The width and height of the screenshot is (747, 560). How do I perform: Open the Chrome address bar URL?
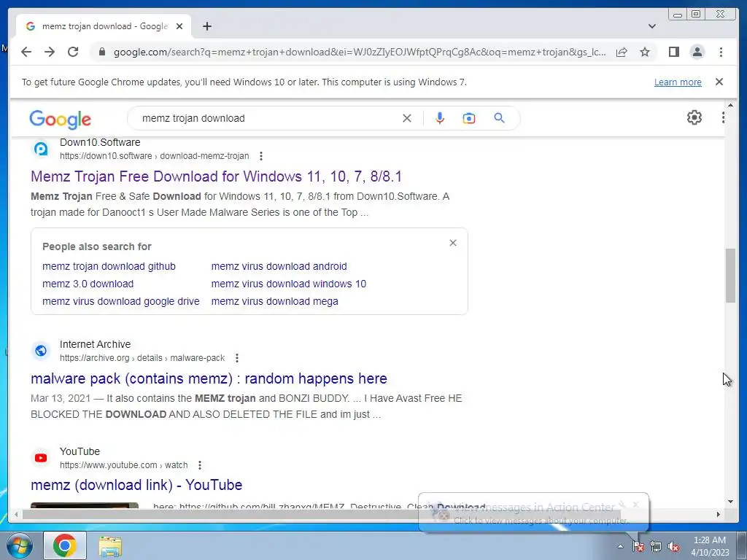point(360,52)
